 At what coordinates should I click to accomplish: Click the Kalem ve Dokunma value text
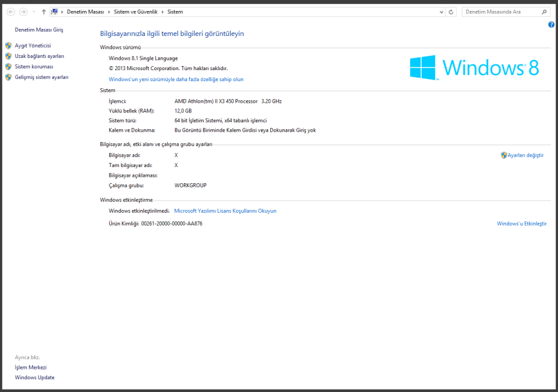tap(245, 130)
